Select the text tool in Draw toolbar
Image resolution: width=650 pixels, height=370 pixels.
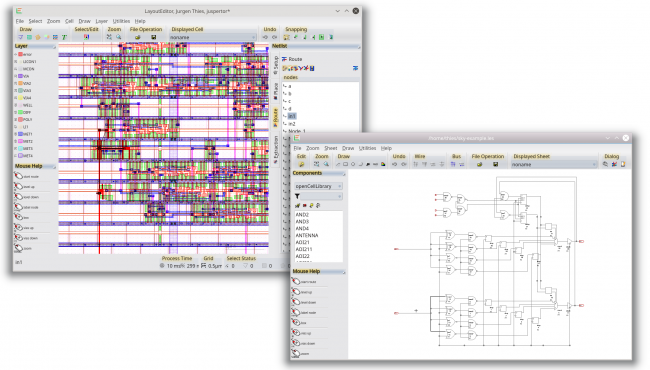click(65, 37)
